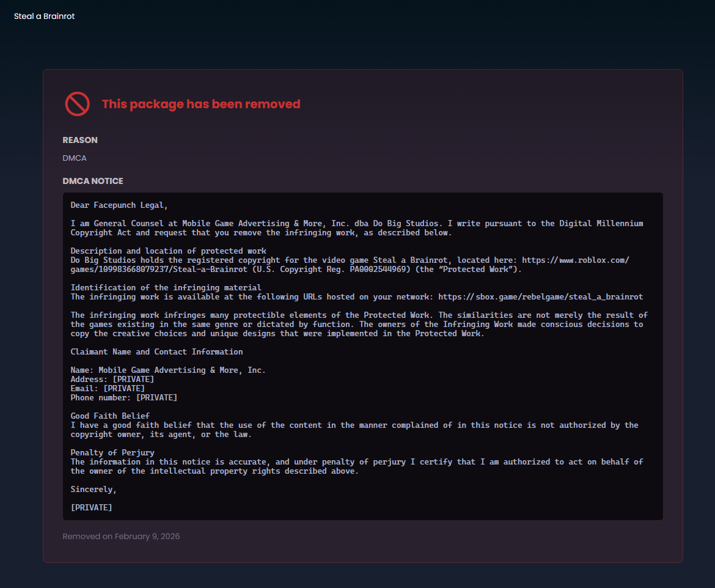The height and width of the screenshot is (588, 715).
Task: Open the 'Steal a Brainrot' page title
Action: point(44,17)
